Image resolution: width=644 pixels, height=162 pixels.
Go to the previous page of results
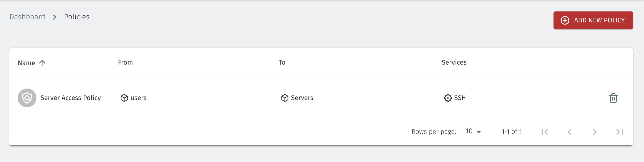[570, 132]
